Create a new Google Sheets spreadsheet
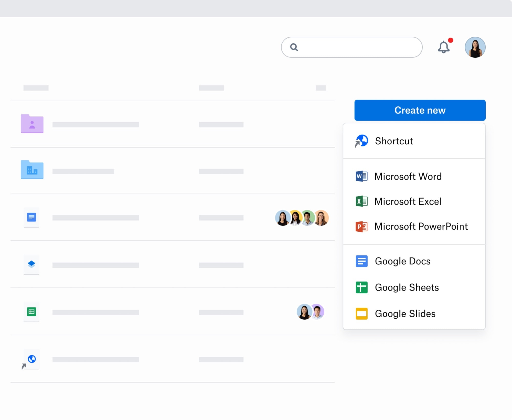Screen dimensions: 512x420 (407, 287)
